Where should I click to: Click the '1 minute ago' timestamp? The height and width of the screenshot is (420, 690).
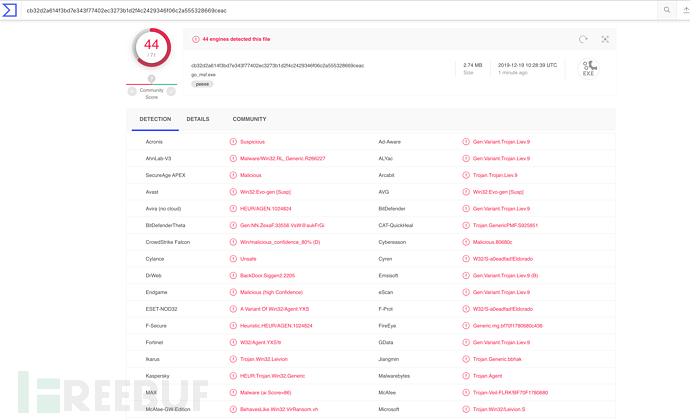click(x=513, y=73)
